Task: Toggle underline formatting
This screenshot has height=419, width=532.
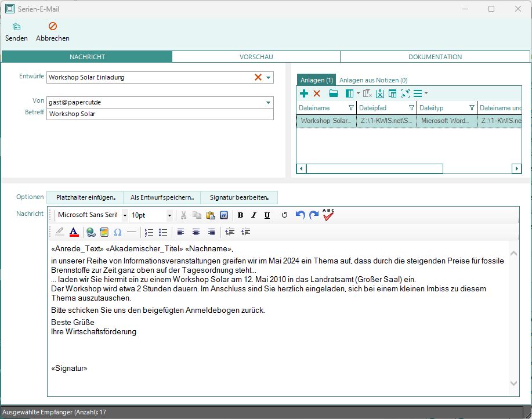Action: coord(267,215)
